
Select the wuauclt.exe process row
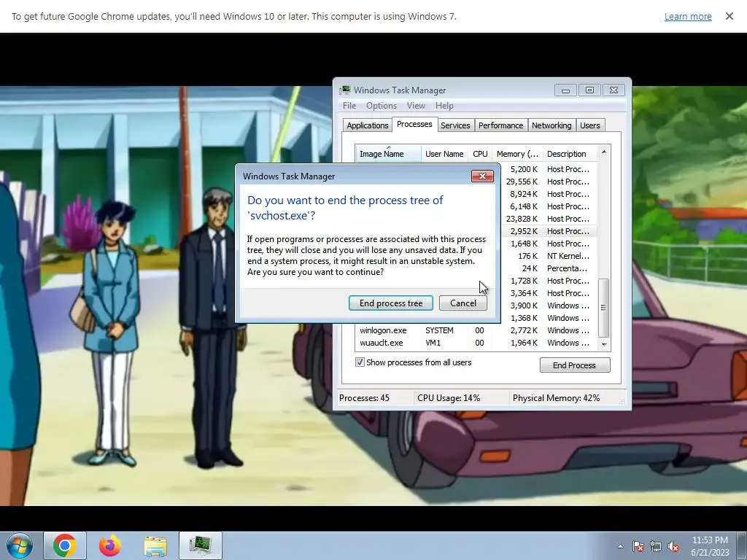click(476, 343)
